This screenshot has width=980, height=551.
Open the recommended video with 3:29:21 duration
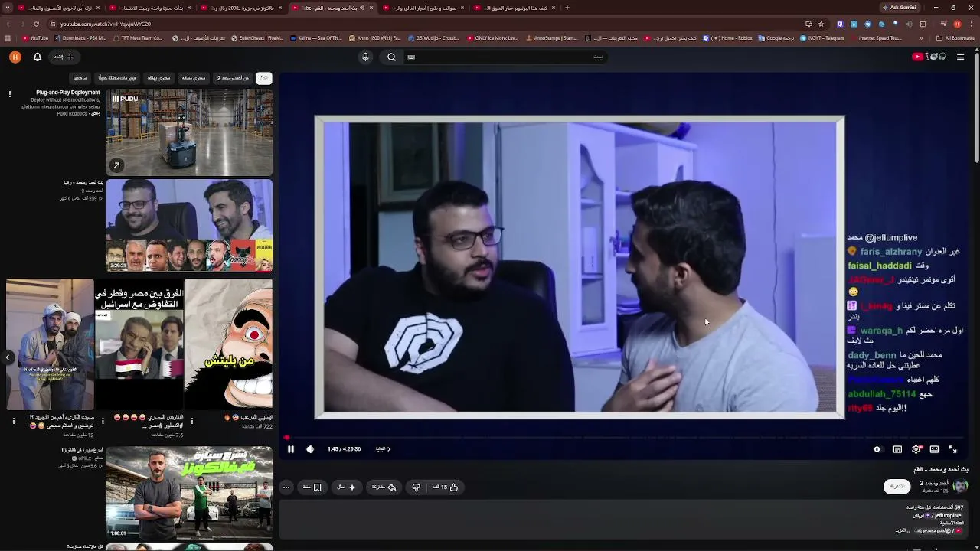[189, 226]
